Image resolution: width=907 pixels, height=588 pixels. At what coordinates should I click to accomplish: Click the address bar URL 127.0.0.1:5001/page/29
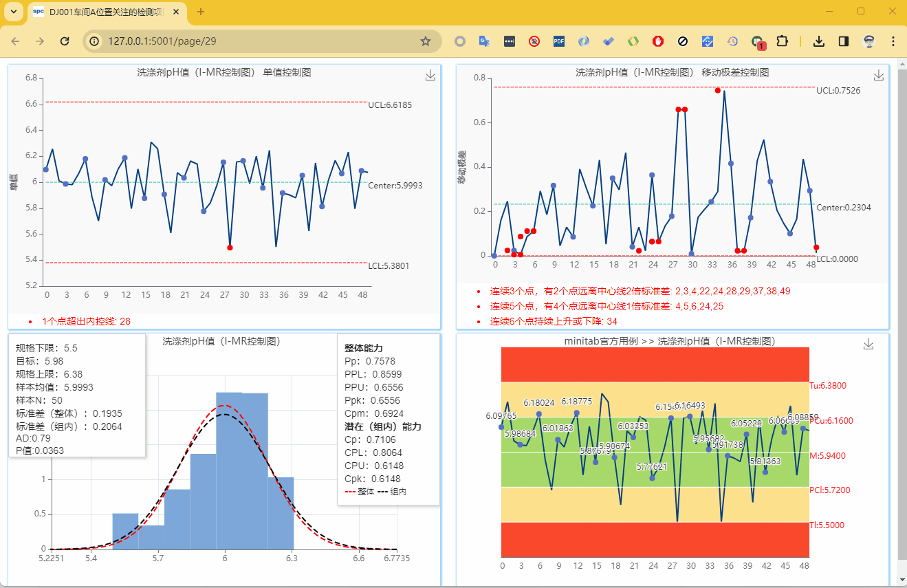[x=162, y=41]
